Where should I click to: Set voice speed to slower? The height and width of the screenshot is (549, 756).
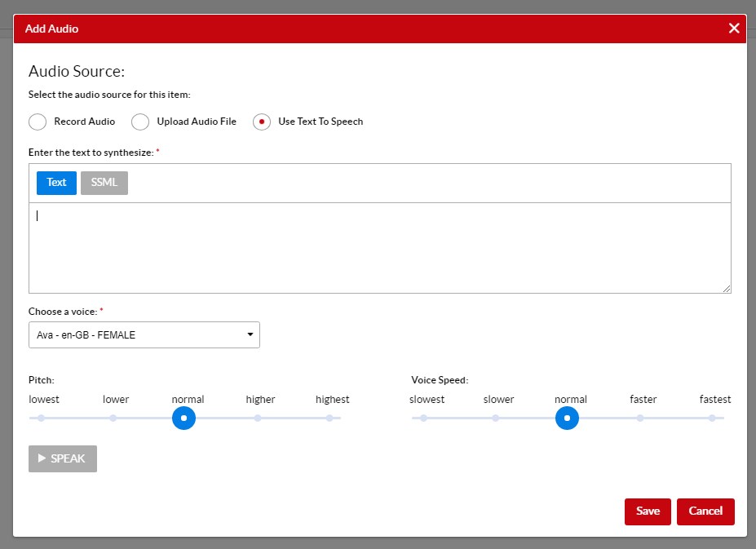496,418
